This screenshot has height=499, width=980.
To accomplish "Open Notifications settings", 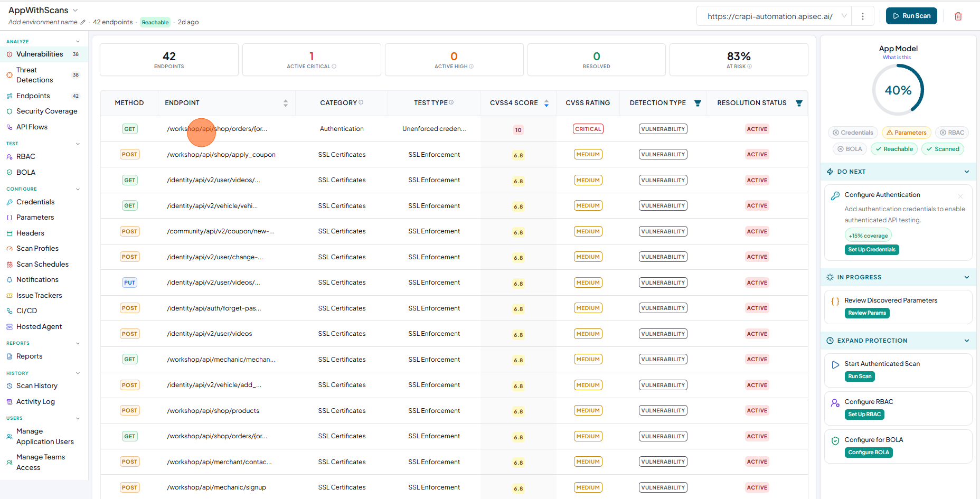I will 44,280.
